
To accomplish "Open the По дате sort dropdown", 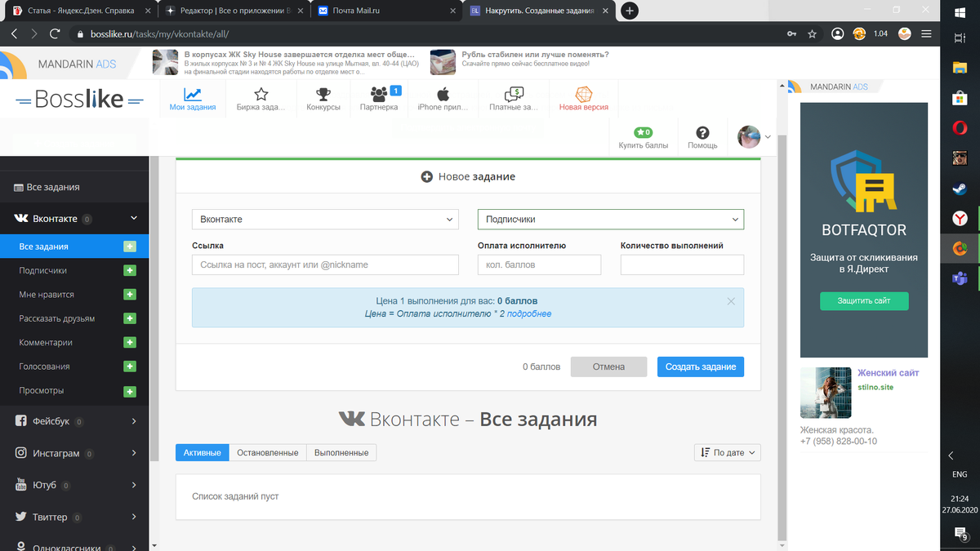I will click(x=728, y=452).
